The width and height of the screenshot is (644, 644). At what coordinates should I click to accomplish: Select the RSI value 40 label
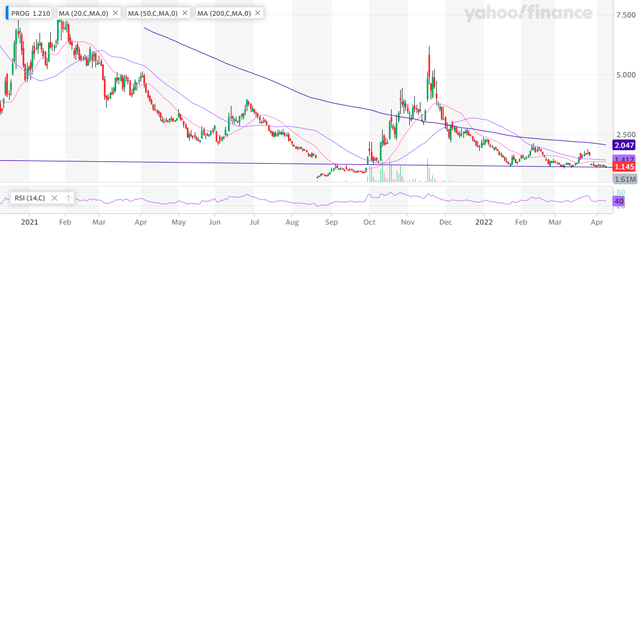[619, 201]
